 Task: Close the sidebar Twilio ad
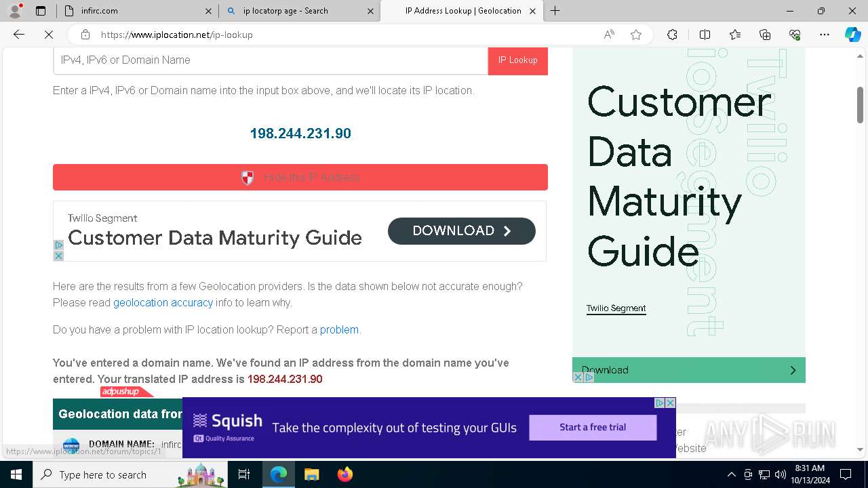(x=578, y=378)
